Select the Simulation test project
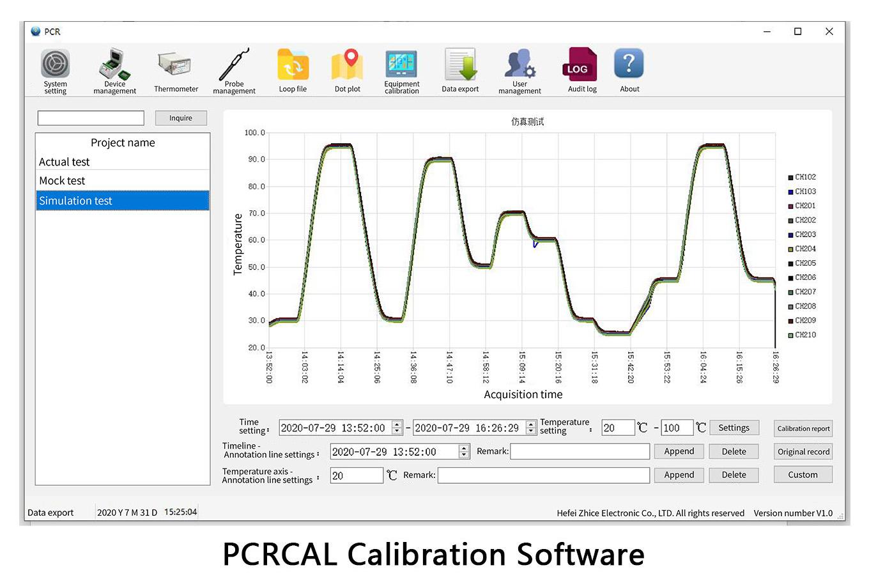 point(123,201)
